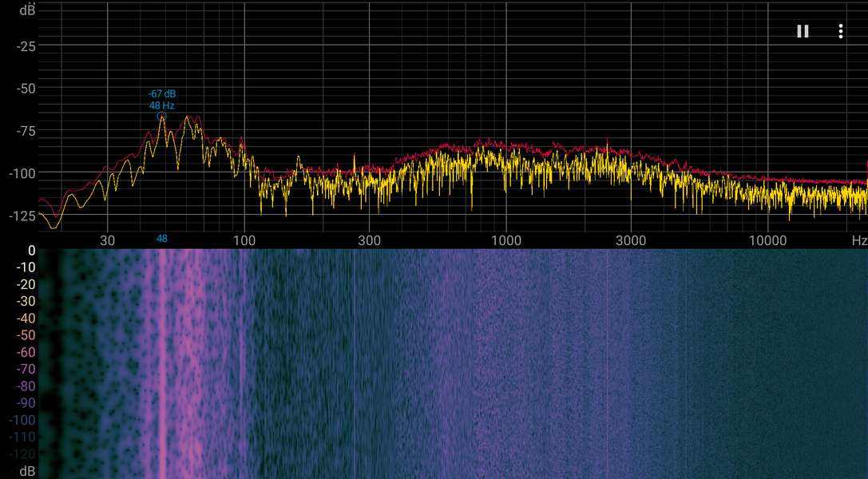Click the '-50' dB spectrum axis label
Screen dimensions: 868x479
point(26,89)
